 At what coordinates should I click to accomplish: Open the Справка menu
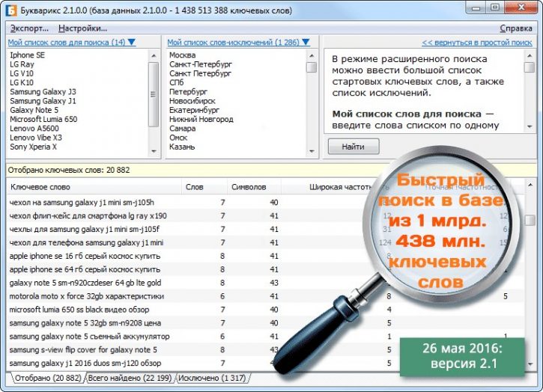click(515, 28)
